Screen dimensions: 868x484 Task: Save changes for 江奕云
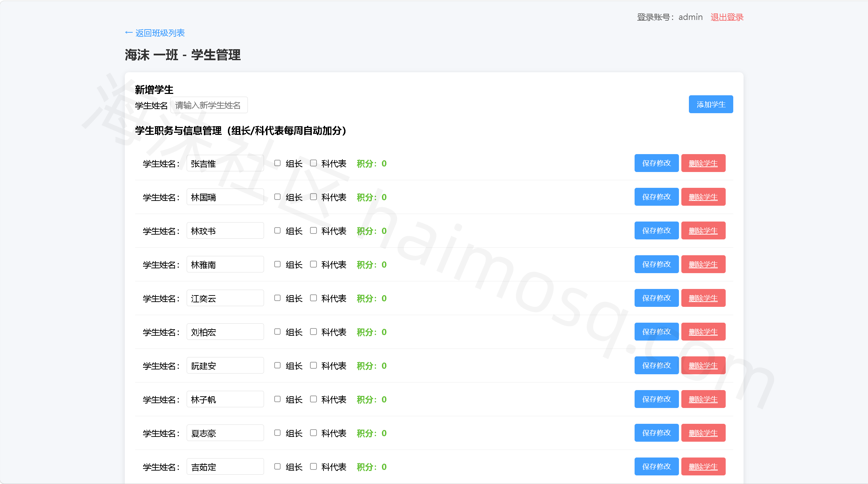657,298
